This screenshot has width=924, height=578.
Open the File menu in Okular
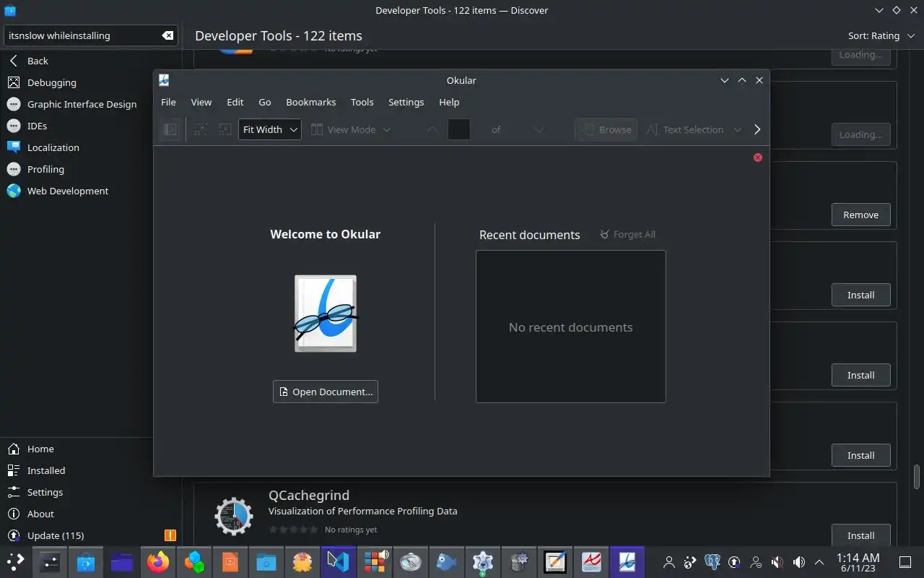click(168, 102)
